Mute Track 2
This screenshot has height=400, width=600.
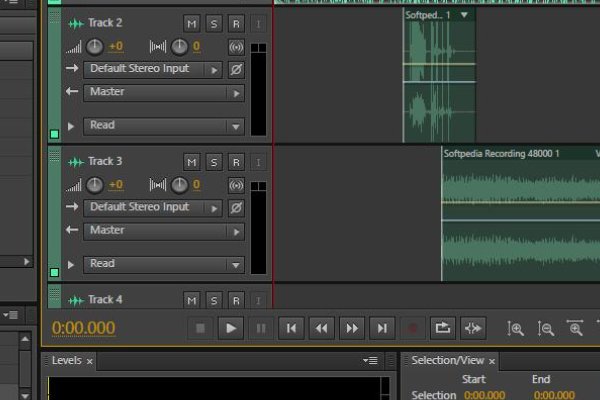(191, 22)
